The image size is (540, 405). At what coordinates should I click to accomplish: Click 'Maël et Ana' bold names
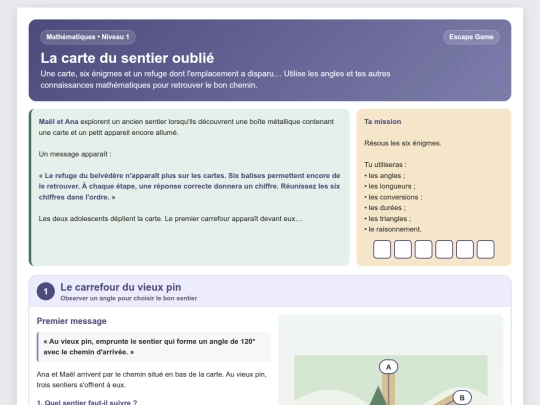click(59, 122)
